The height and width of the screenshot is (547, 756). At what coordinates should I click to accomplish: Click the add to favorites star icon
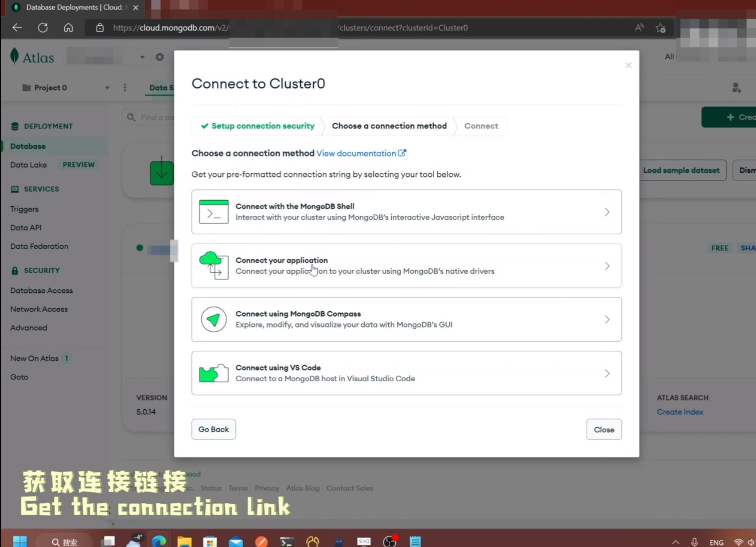660,28
